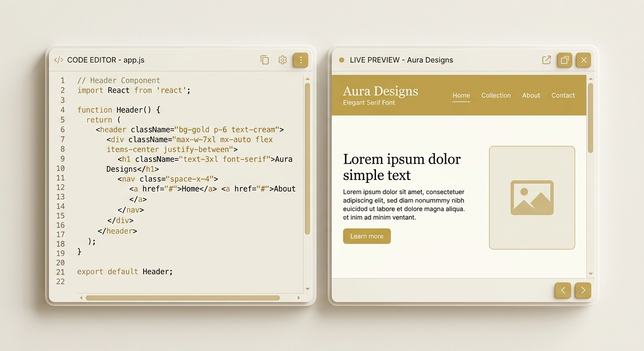Click the duplicate window icon in Live Preview
Viewport: 644px width, 351px height.
click(x=564, y=60)
